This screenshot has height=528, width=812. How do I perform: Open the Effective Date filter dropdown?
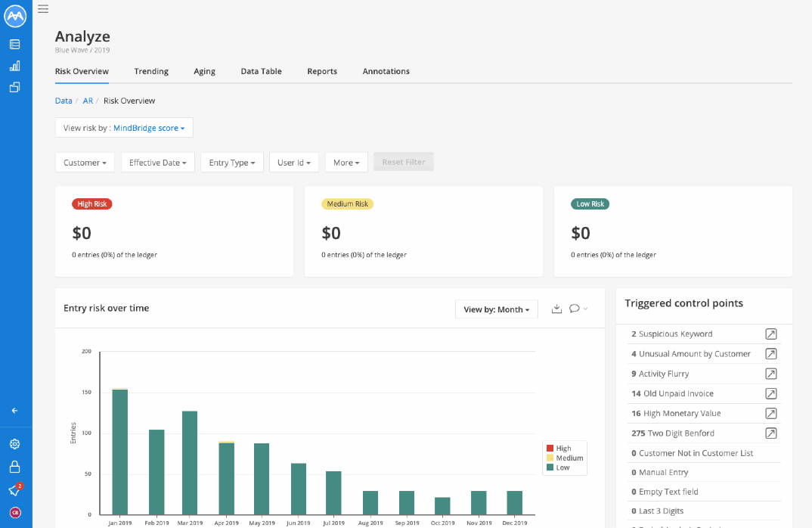pyautogui.click(x=158, y=163)
